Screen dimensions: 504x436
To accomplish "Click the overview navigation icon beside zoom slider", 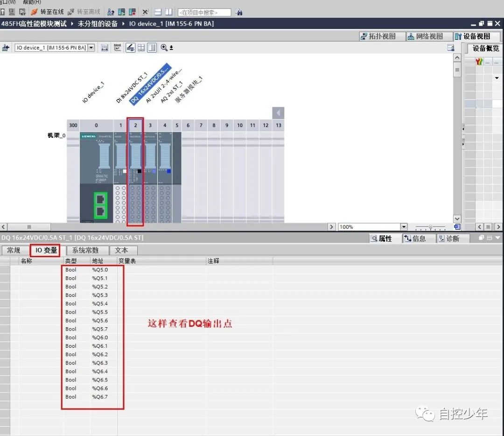I will point(457,227).
